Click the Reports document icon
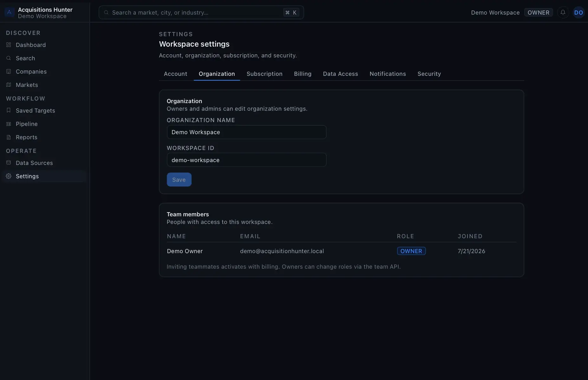The height and width of the screenshot is (380, 588). click(9, 137)
